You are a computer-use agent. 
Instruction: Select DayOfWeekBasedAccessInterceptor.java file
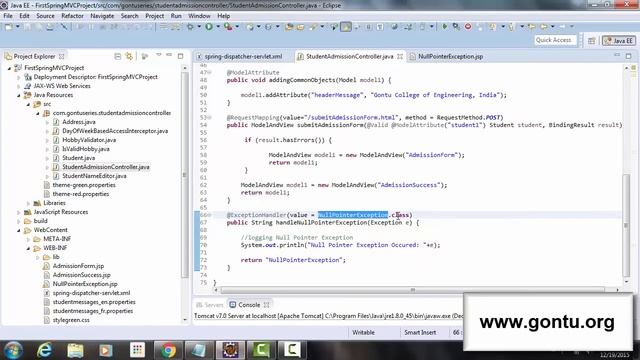pyautogui.click(x=115, y=131)
